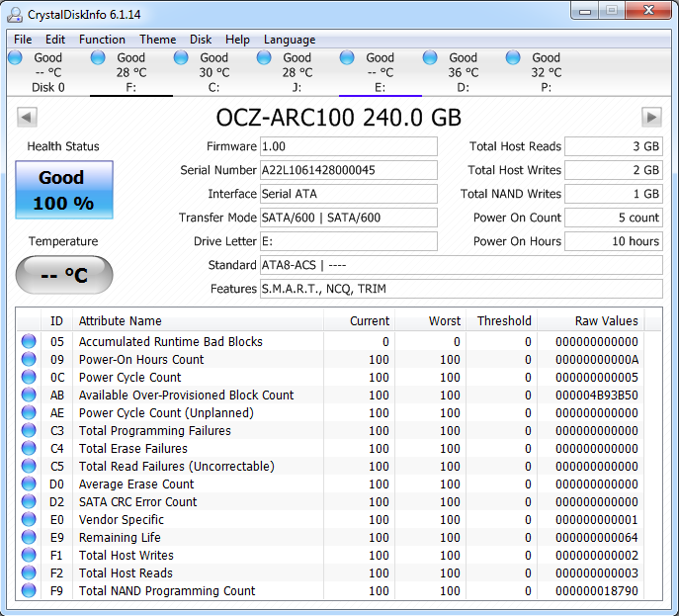Image resolution: width=679 pixels, height=616 pixels.
Task: Switch to the J: drive tab
Action: [297, 73]
